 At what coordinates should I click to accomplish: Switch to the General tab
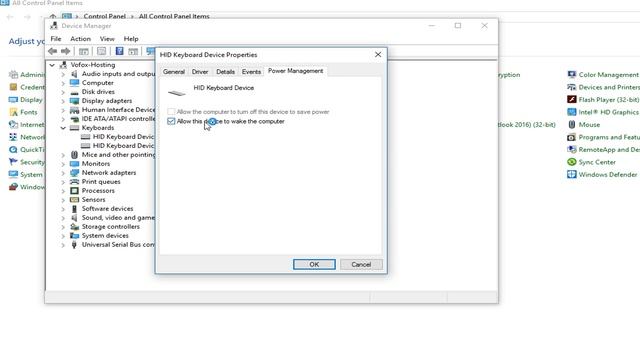pyautogui.click(x=174, y=72)
